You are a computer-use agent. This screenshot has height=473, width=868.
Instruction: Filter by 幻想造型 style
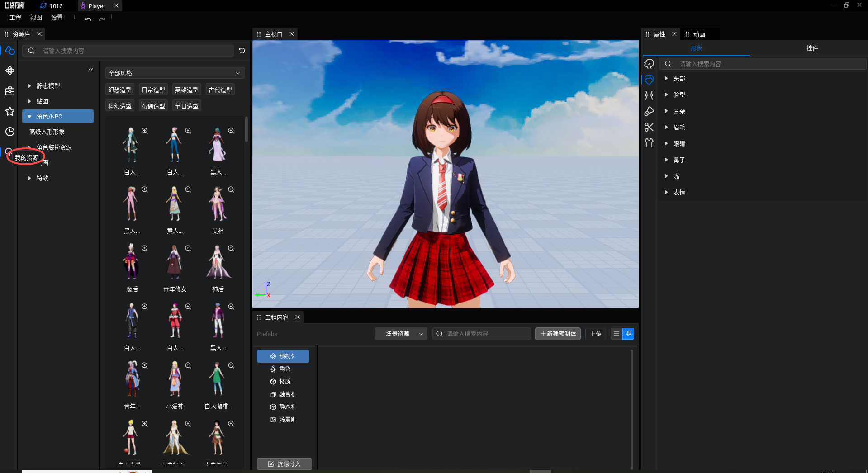click(120, 90)
